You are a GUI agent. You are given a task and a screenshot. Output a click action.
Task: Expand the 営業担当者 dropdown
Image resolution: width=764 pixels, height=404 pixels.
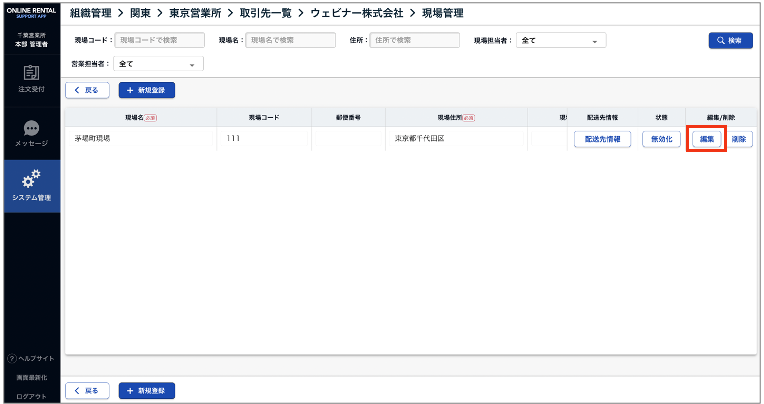158,64
